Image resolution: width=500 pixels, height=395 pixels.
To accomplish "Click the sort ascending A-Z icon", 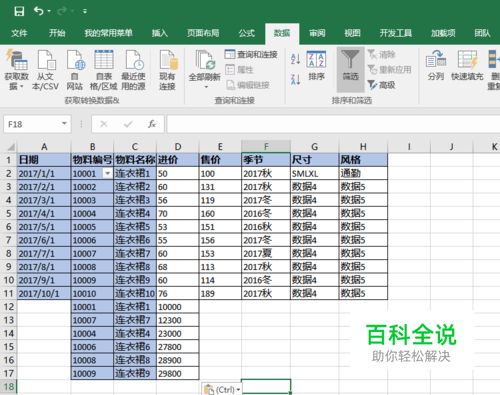I will pos(296,59).
